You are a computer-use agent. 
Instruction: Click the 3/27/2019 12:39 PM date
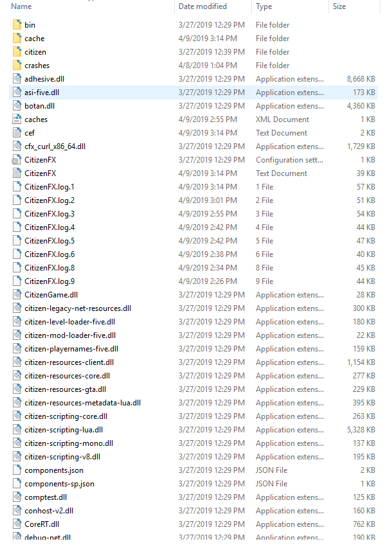(x=211, y=52)
